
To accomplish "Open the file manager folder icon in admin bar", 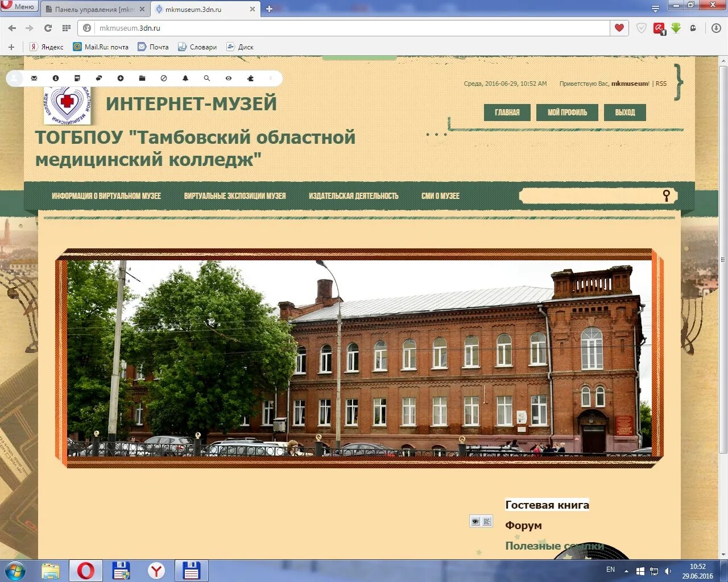I will 142,78.
